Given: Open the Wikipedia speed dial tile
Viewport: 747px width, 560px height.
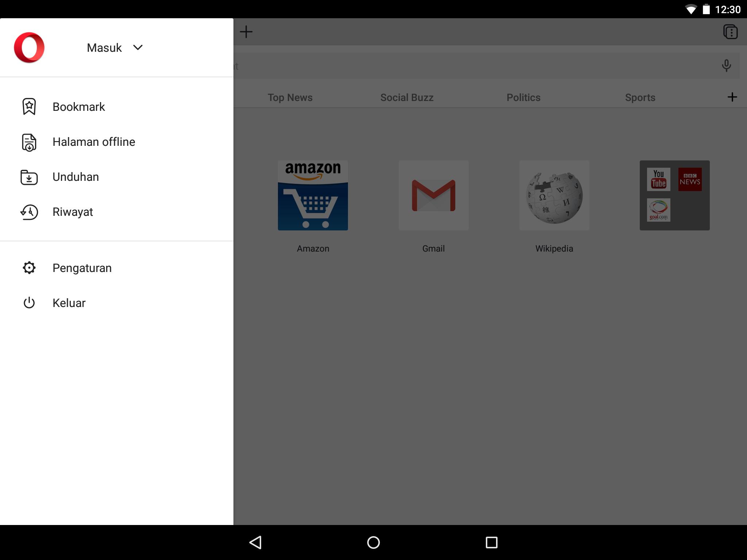Looking at the screenshot, I should 554,195.
